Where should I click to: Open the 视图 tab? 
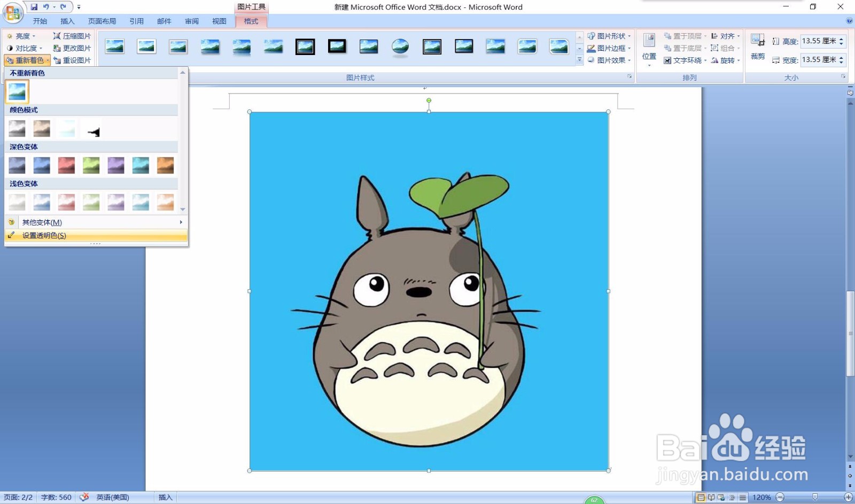click(219, 21)
